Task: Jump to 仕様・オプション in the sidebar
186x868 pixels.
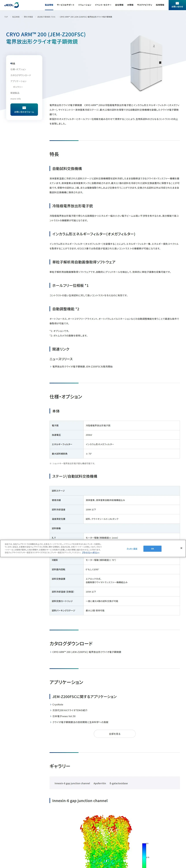Action: point(18,69)
